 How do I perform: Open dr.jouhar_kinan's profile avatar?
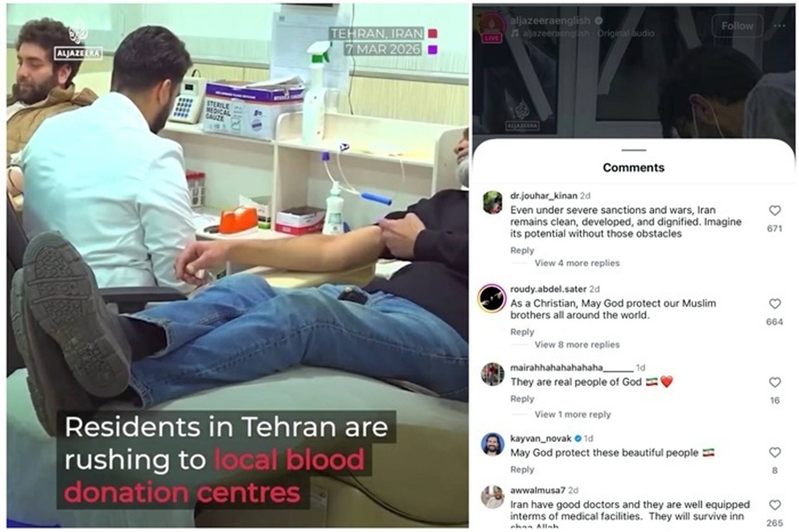tap(493, 202)
